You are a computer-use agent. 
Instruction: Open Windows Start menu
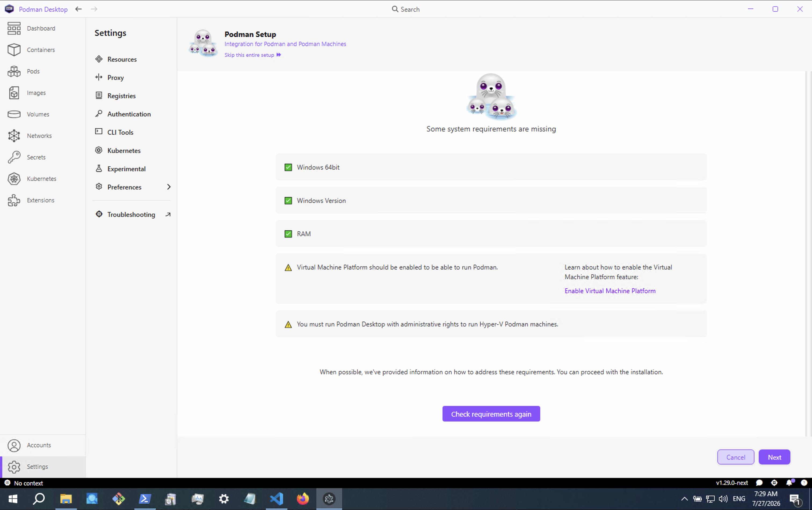[x=13, y=498]
